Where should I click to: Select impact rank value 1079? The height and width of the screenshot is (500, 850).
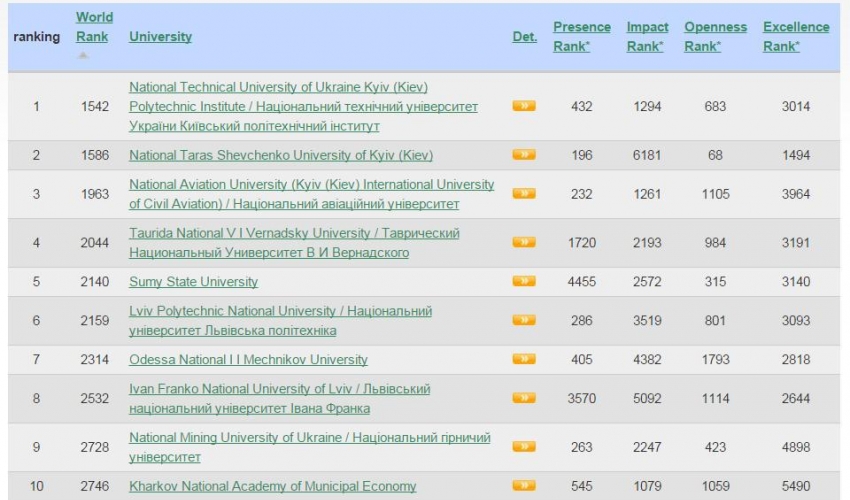tap(647, 486)
